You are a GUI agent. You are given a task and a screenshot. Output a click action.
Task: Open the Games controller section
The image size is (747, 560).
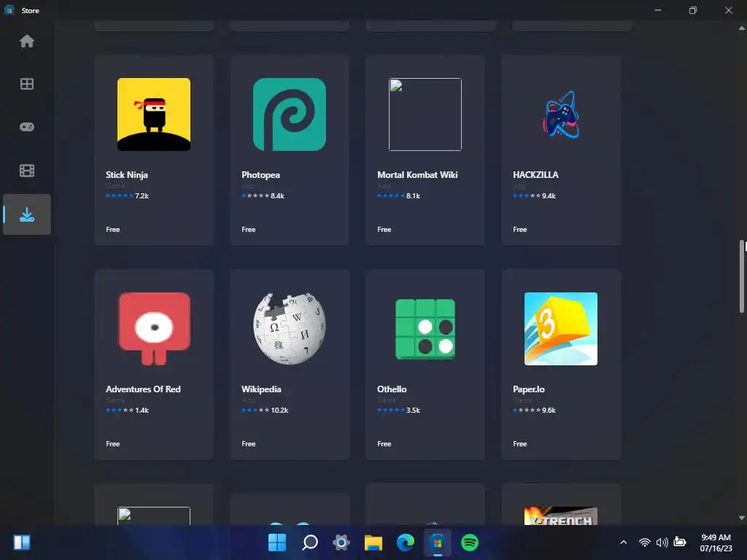(x=27, y=127)
